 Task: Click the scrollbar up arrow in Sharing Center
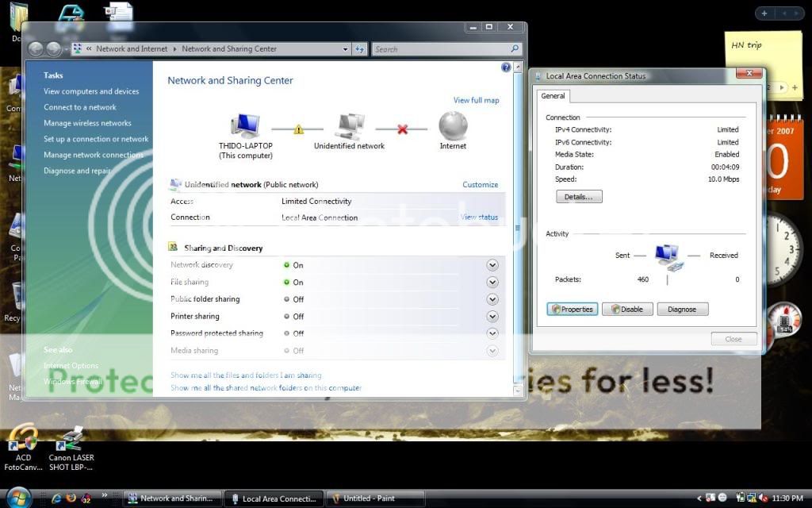[x=517, y=67]
